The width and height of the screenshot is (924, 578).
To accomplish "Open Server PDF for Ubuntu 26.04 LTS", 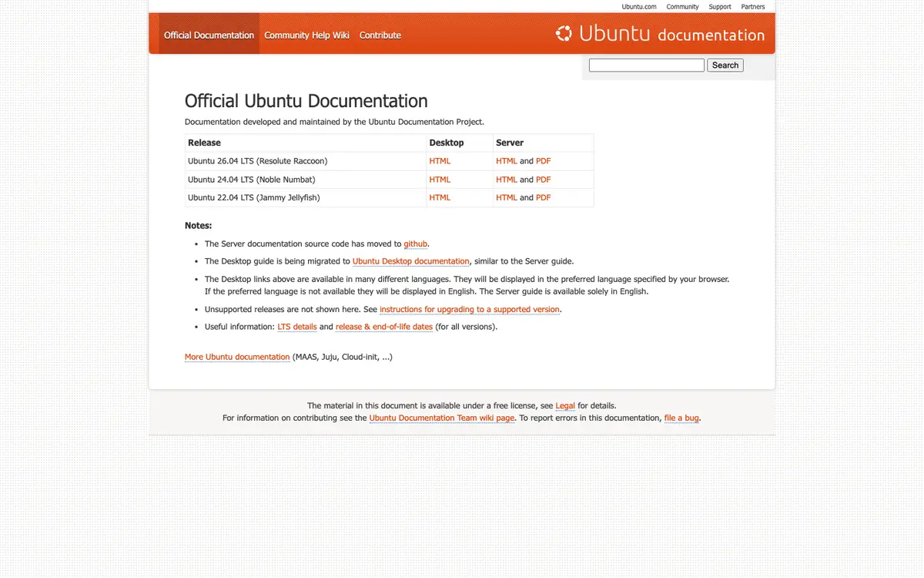I will [544, 161].
